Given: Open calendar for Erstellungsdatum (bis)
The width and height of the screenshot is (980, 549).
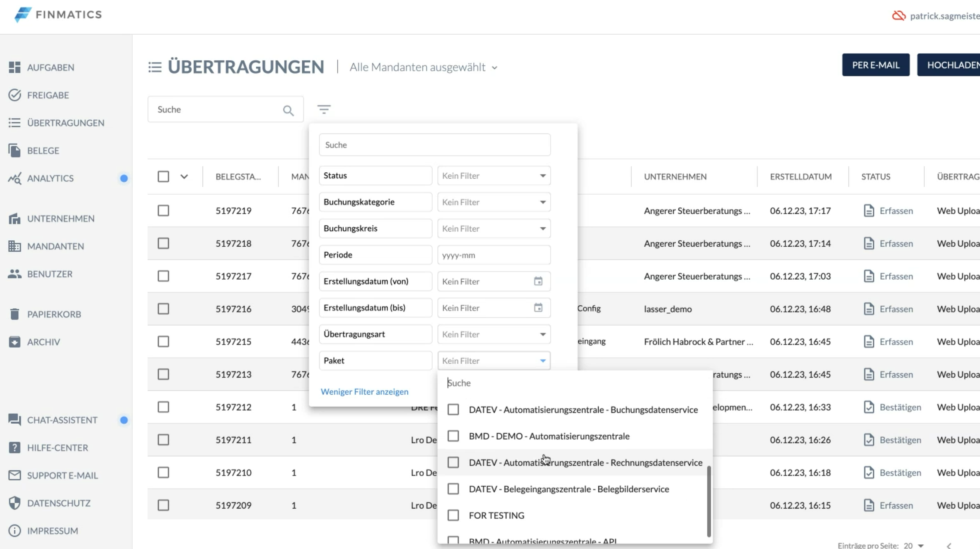Looking at the screenshot, I should pos(538,308).
